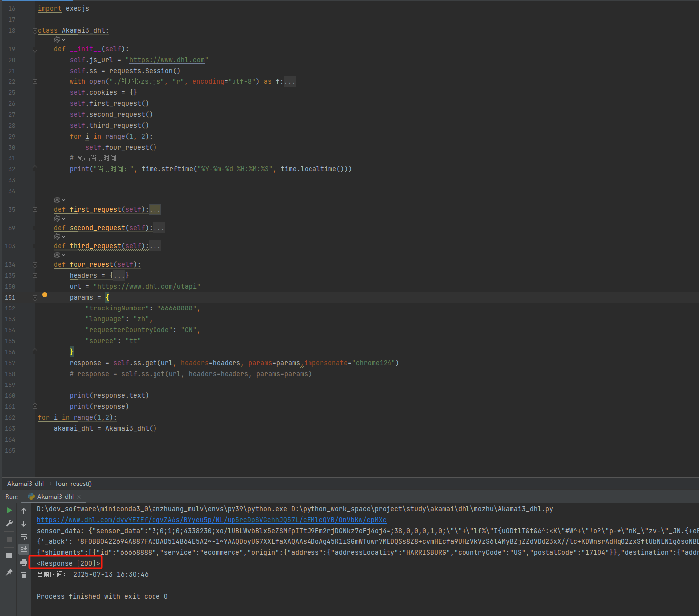Viewport: 699px width, 616px height.
Task: Click folded ellipsis after 'as f:'
Action: 290,82
